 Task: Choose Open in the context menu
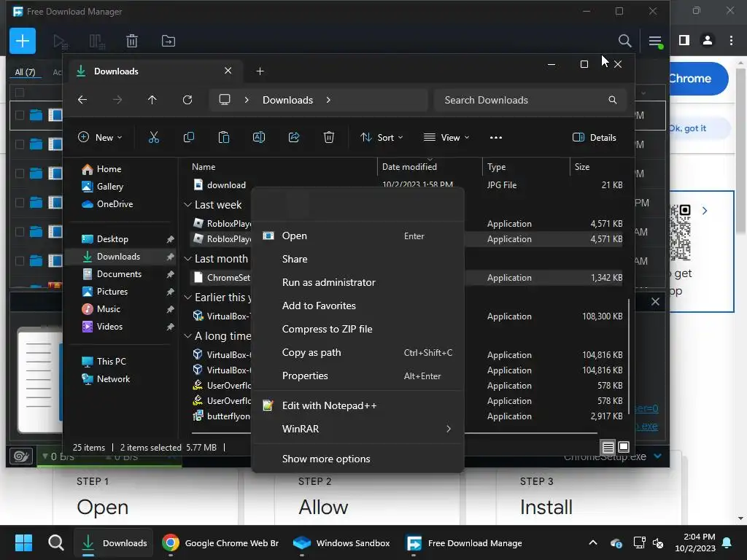[357, 236]
